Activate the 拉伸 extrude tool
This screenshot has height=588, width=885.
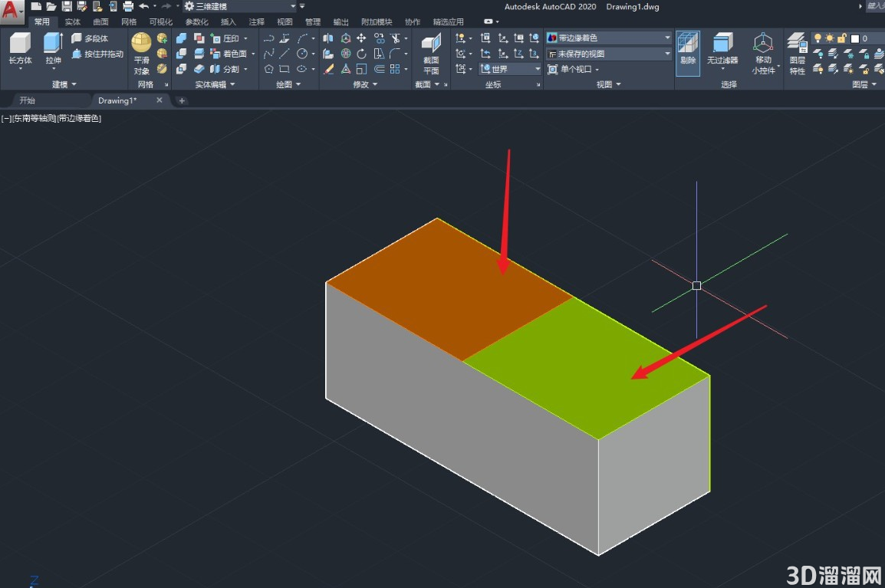click(x=53, y=49)
